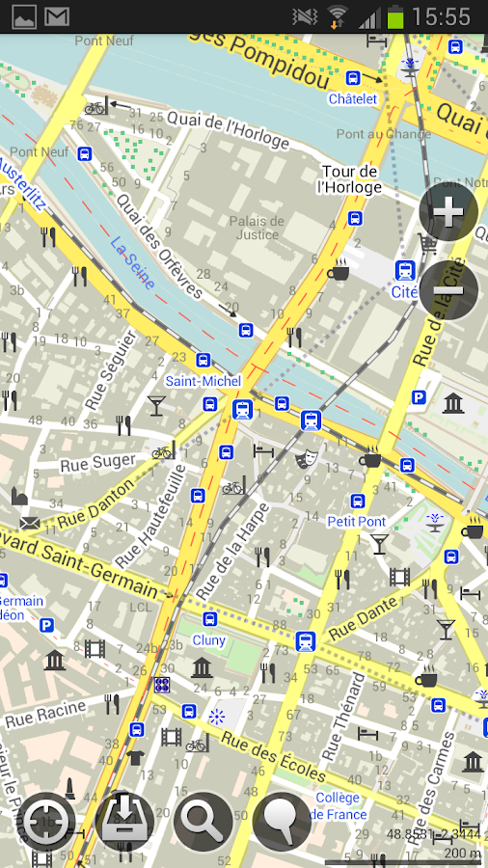Tap the Palais de Justice label
Screen dimensions: 488x868
tap(258, 228)
